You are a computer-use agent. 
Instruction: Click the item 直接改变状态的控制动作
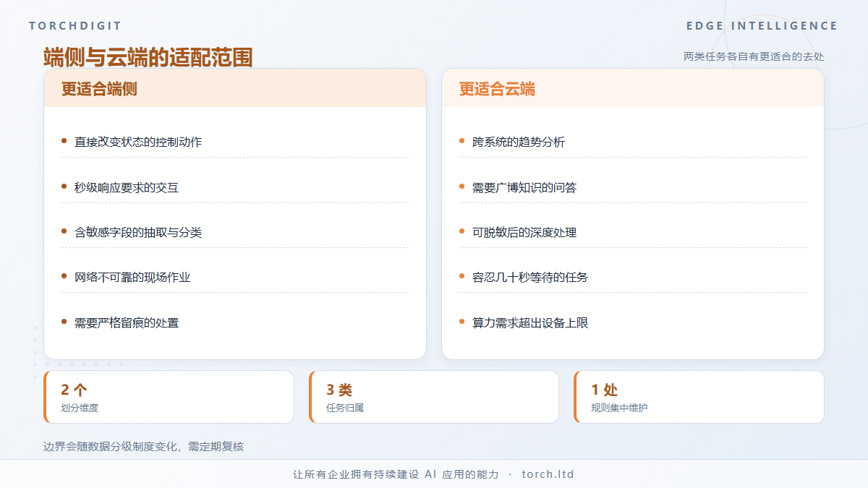138,142
